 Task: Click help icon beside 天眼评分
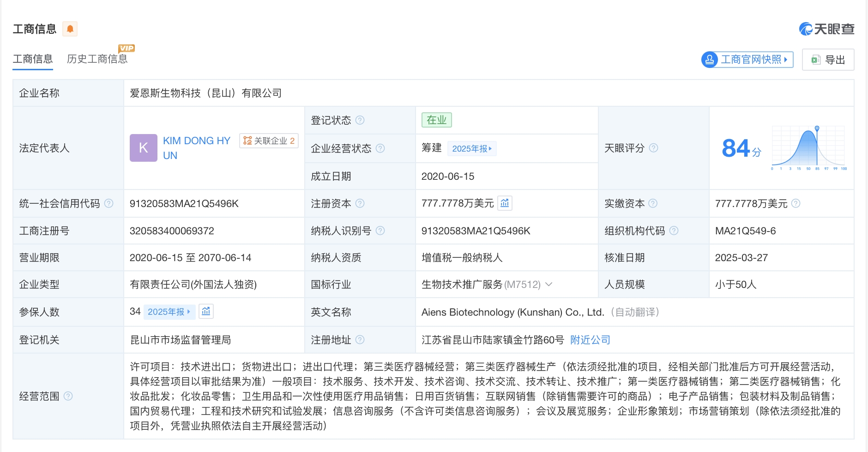[654, 148]
